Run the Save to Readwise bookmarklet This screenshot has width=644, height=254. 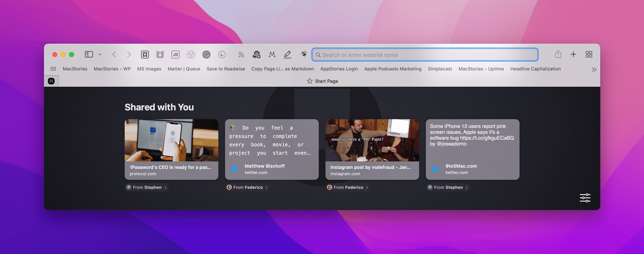point(226,69)
